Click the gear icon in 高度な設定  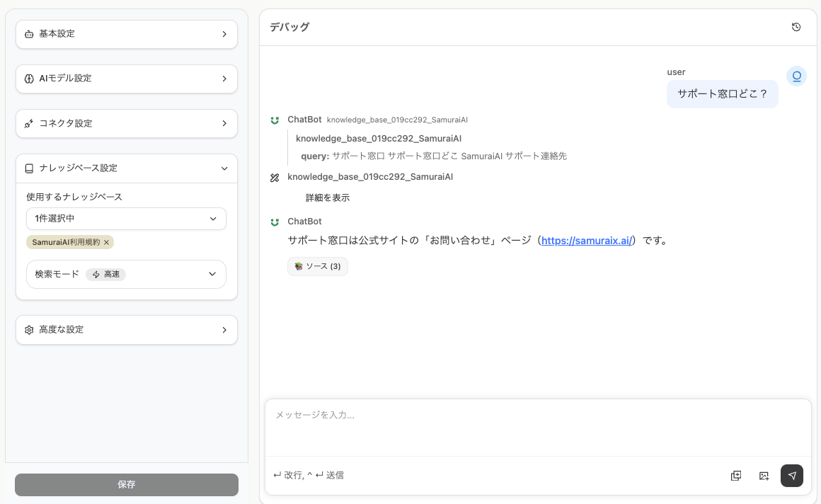[x=29, y=330]
